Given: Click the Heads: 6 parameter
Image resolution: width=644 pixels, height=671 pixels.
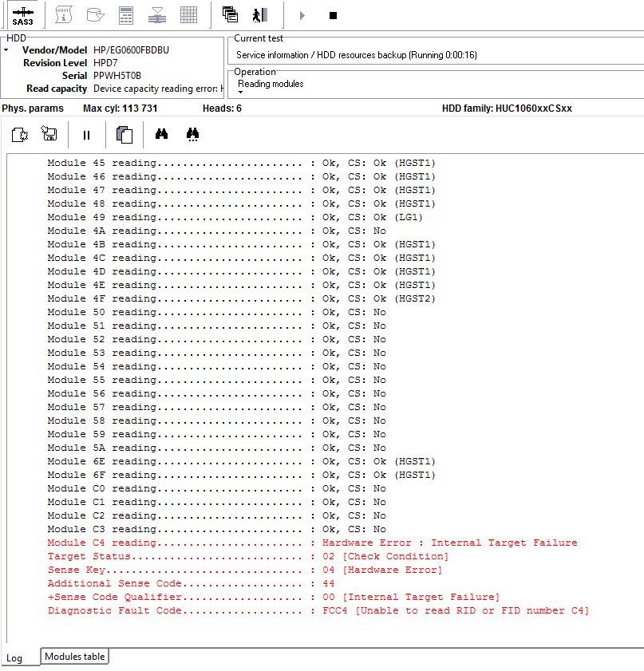Looking at the screenshot, I should [x=222, y=109].
